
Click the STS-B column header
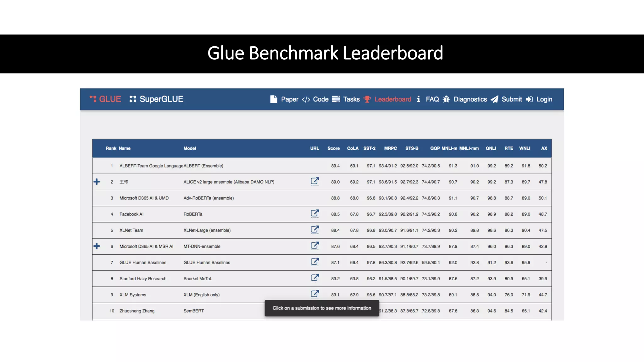(x=412, y=148)
